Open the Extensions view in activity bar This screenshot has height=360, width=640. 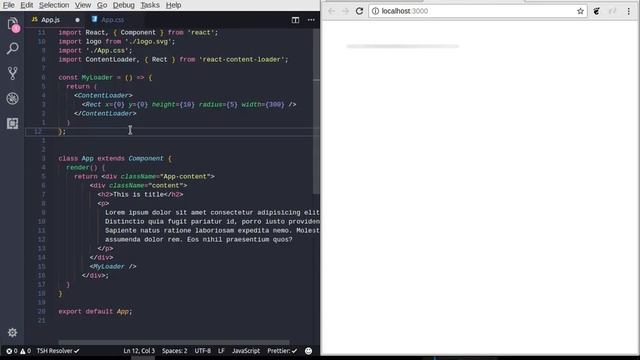[13, 123]
